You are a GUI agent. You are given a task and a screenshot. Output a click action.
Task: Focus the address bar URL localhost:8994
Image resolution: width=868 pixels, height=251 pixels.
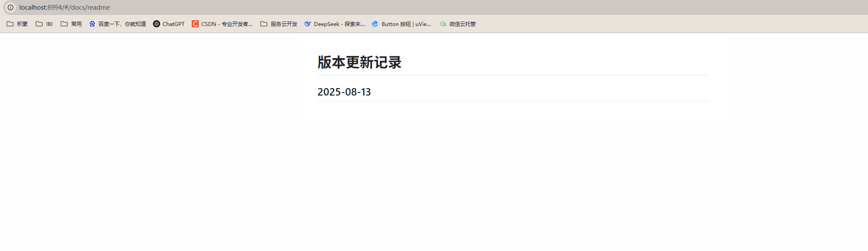tap(65, 7)
